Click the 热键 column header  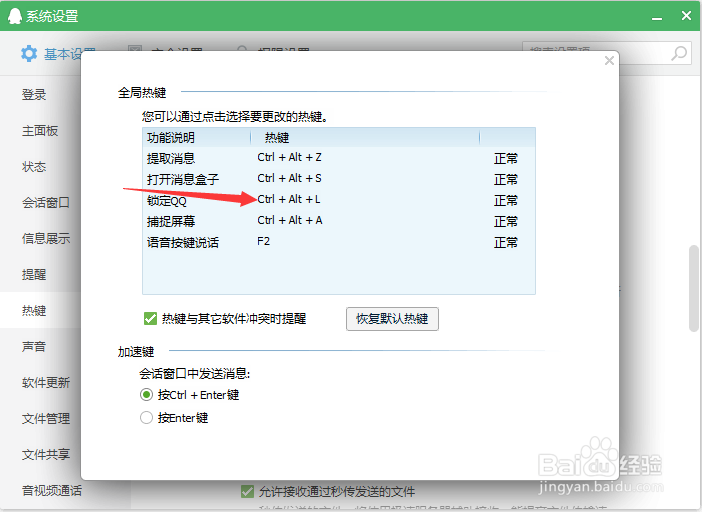(365, 137)
